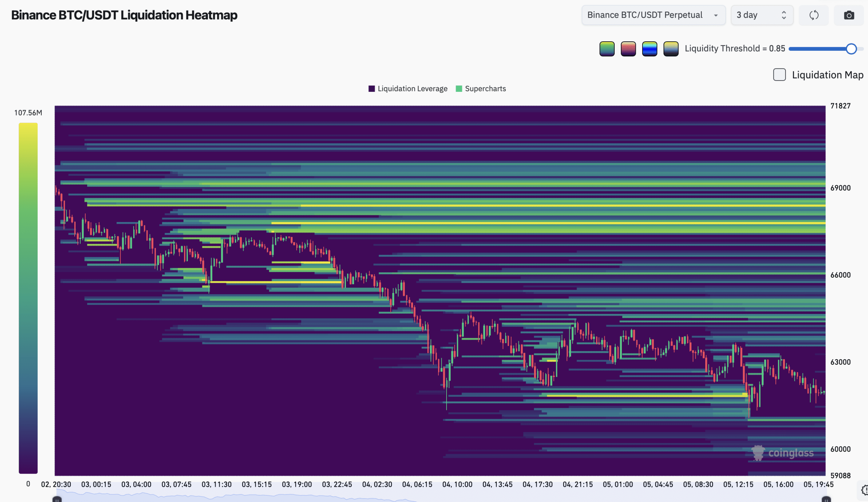Click the Liquidity Threshold slider handle
Screen dimensions: 868x502
pos(851,49)
